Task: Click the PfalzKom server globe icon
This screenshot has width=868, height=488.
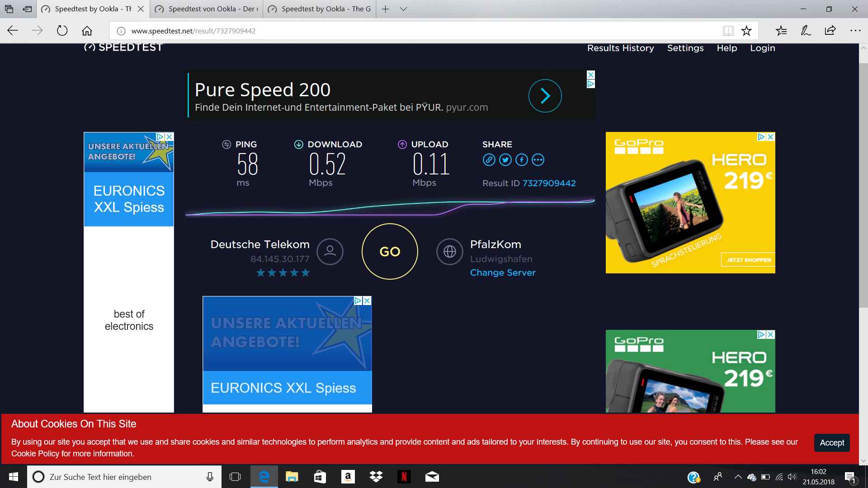Action: click(x=449, y=252)
